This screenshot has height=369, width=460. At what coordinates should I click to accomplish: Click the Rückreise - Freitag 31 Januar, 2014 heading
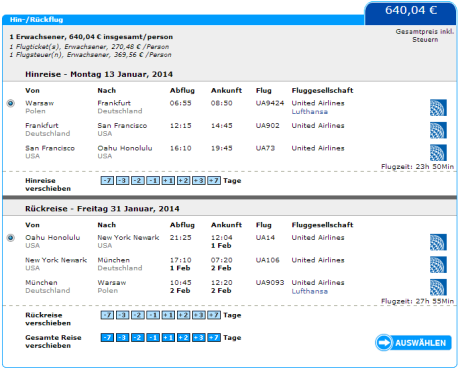102,209
